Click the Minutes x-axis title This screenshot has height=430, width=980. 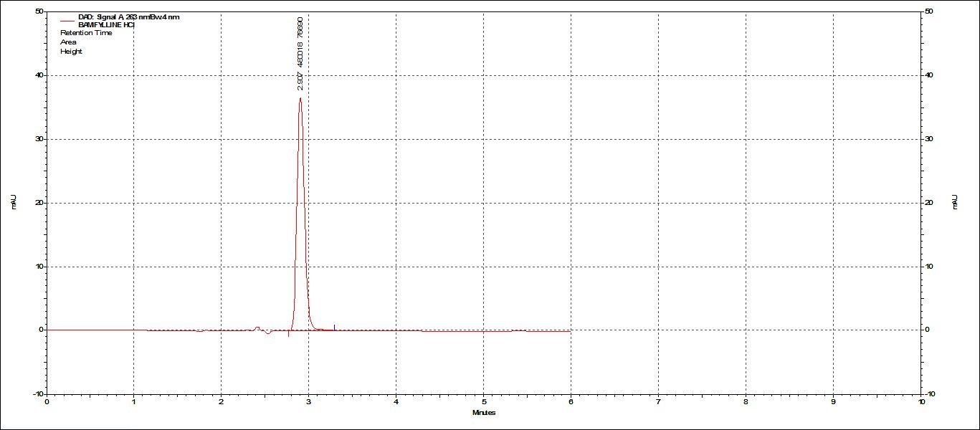pyautogui.click(x=483, y=412)
